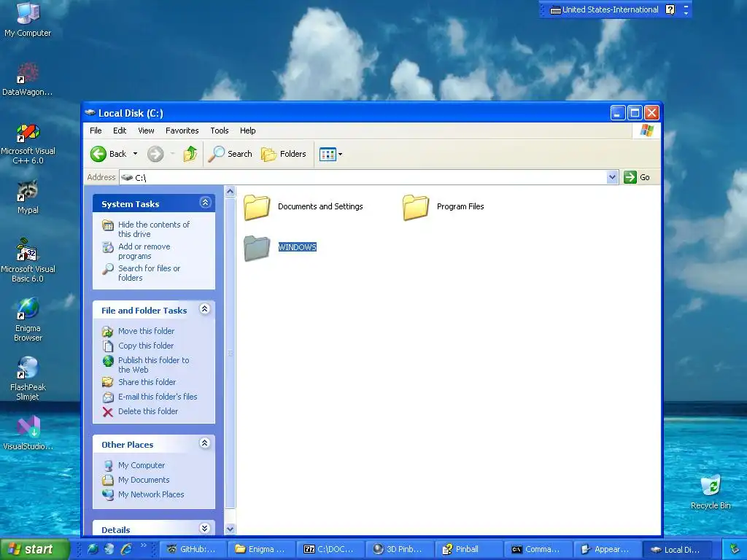Click Microsoft Visual Basic 6.0 desktop icon

[x=28, y=261]
